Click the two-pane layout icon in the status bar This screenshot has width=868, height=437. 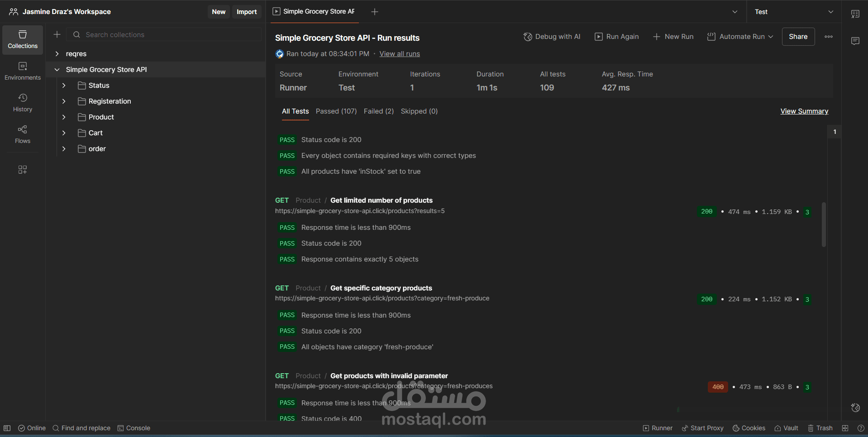pyautogui.click(x=845, y=428)
